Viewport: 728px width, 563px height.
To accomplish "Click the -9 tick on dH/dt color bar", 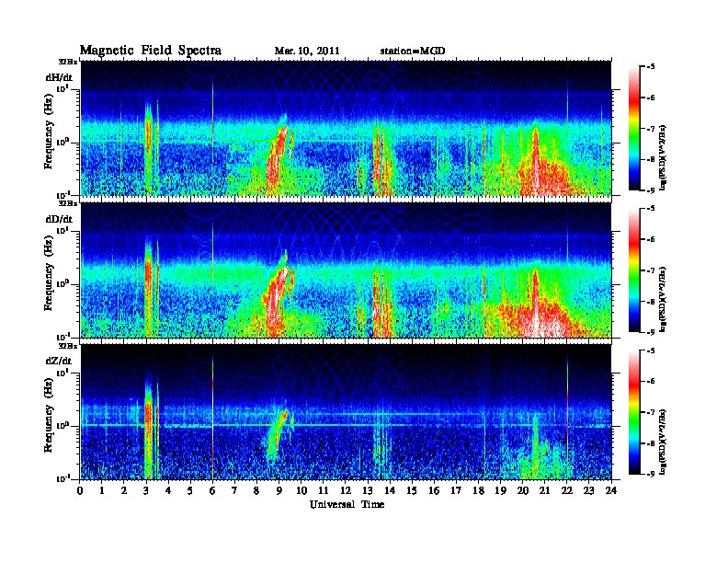I will (651, 190).
